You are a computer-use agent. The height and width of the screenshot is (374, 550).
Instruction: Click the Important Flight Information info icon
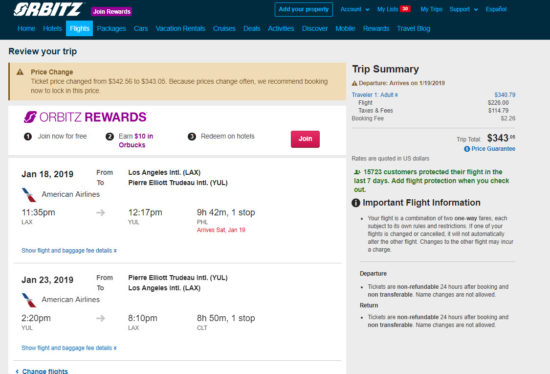(356, 203)
